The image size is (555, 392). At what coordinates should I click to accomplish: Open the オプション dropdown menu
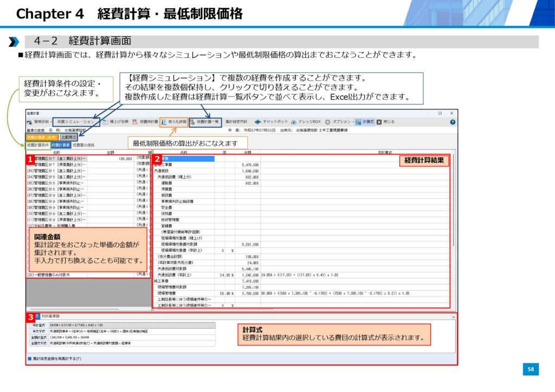[342, 122]
